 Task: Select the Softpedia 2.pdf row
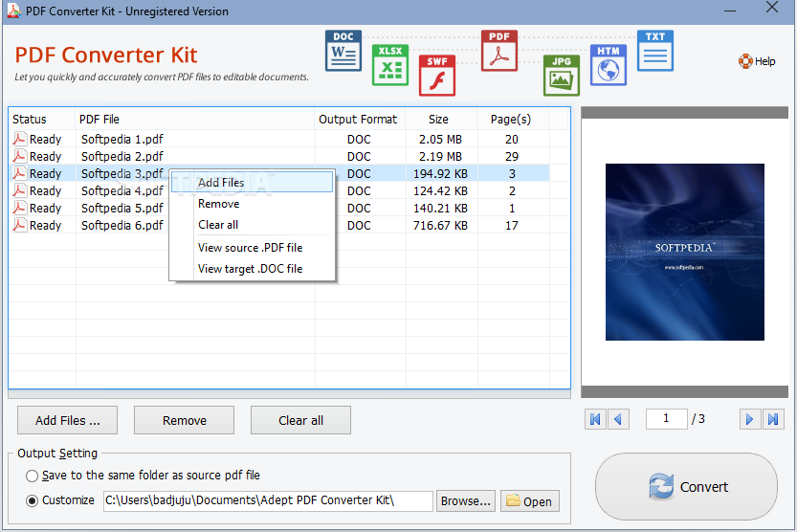(279, 156)
